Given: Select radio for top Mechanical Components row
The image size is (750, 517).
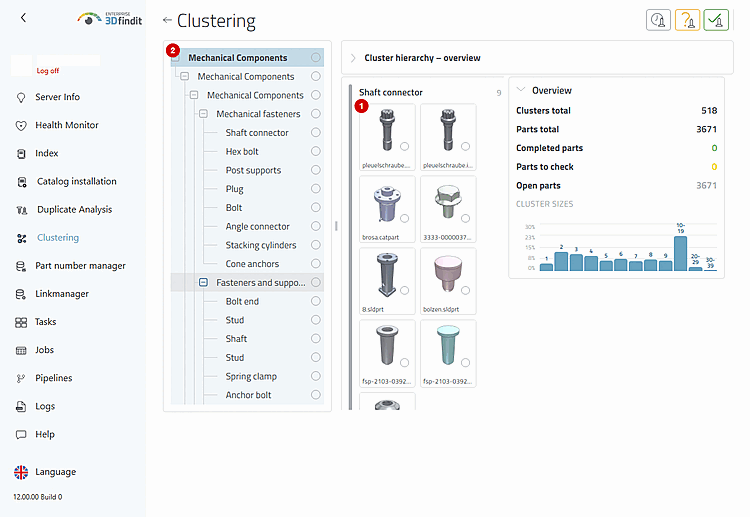Looking at the screenshot, I should tap(316, 57).
